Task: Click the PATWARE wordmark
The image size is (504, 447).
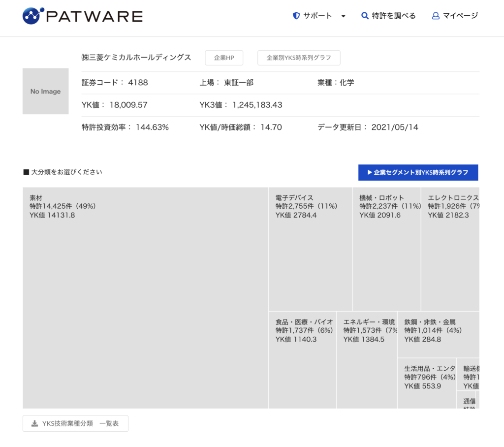Action: 94,16
